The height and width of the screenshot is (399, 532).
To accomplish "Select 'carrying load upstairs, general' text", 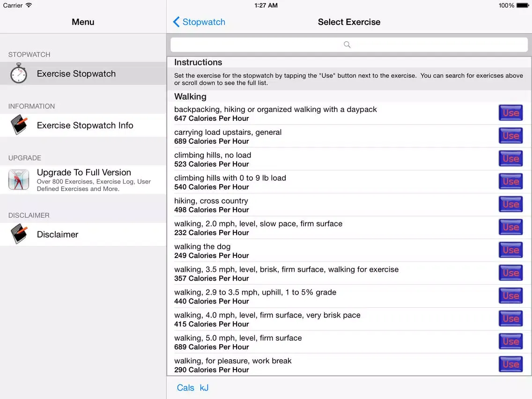I will pos(228,133).
